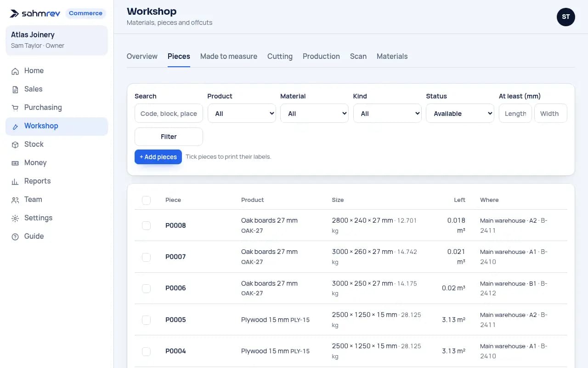This screenshot has width=588, height=368.
Task: Tick the checkbox for piece P0008
Action: (x=146, y=225)
